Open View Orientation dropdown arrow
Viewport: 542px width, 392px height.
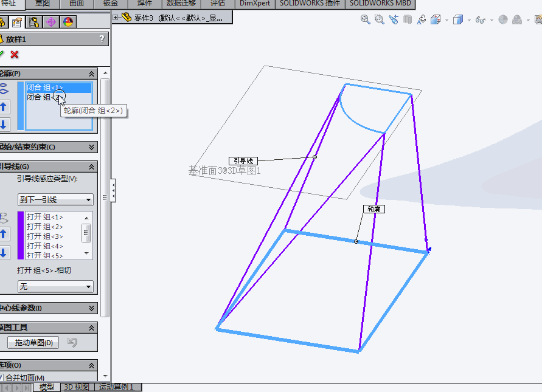point(446,20)
